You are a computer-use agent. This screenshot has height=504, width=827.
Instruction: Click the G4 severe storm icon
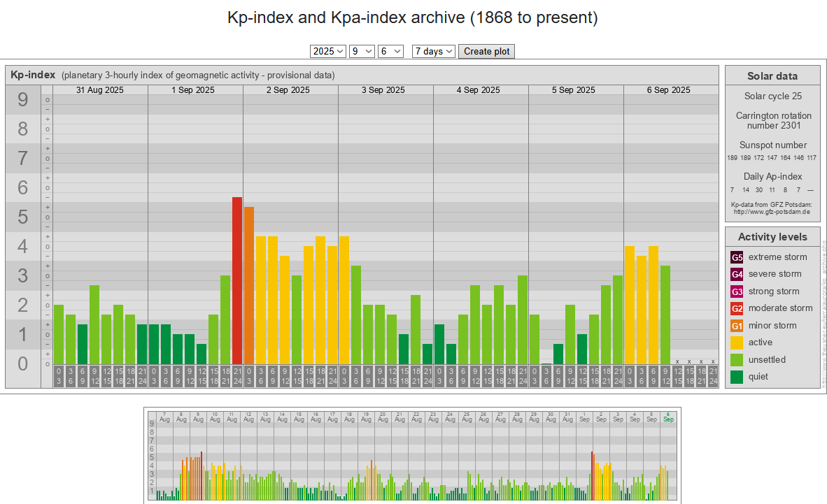(737, 274)
